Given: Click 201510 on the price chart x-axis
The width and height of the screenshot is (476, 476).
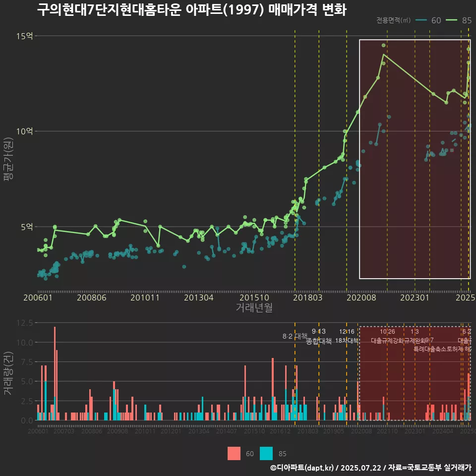Looking at the screenshot, I should point(254,297).
